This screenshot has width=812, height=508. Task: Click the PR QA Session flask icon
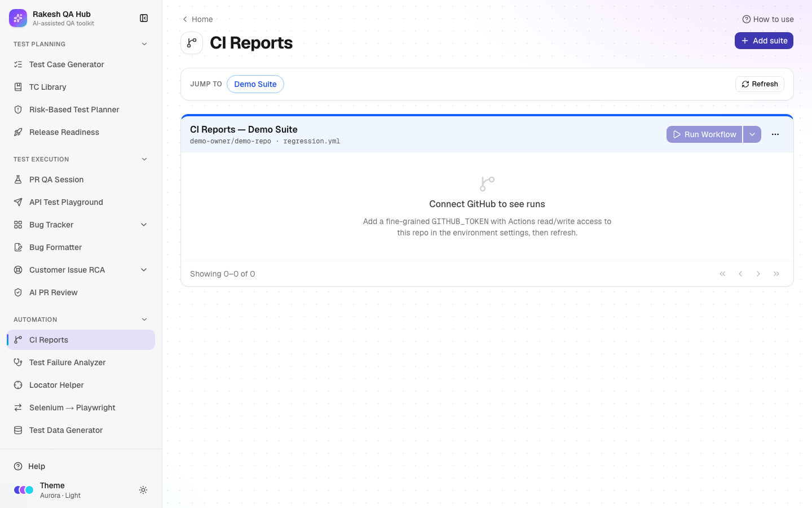click(x=18, y=179)
